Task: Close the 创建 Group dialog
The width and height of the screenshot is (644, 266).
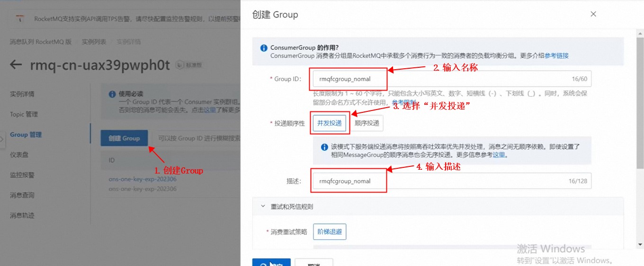Action: (593, 14)
